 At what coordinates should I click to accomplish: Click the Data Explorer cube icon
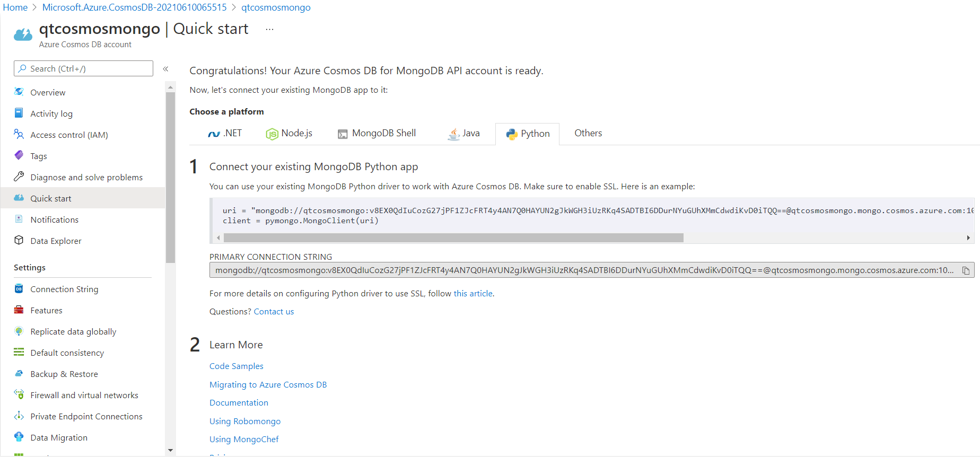coord(19,240)
